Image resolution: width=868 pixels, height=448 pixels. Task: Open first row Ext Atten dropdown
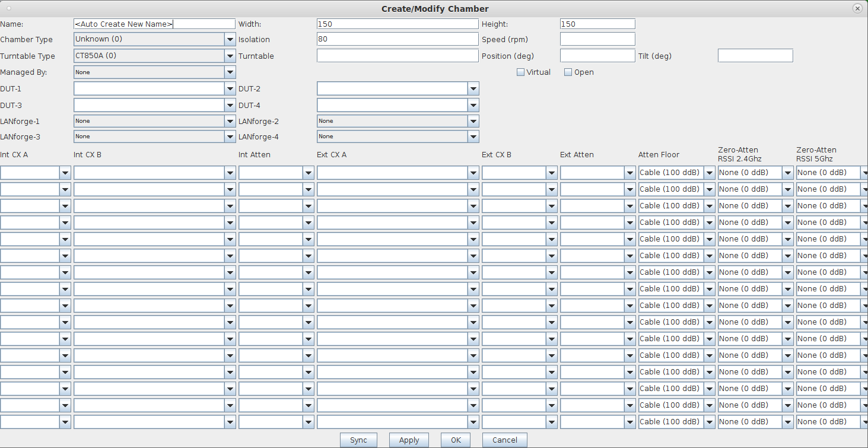[598, 173]
